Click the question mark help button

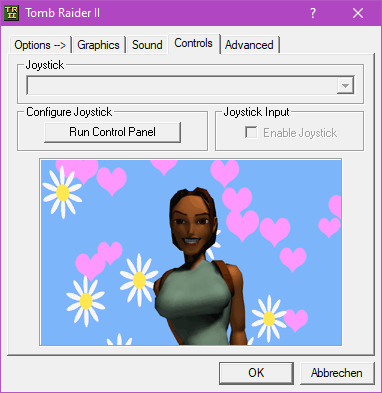click(x=313, y=13)
